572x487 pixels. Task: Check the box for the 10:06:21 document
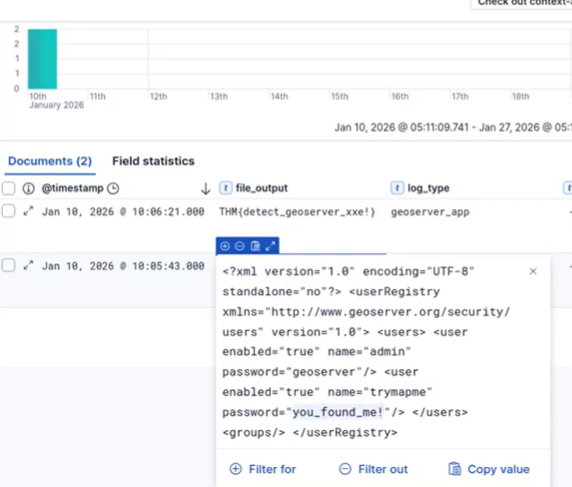pyautogui.click(x=8, y=211)
